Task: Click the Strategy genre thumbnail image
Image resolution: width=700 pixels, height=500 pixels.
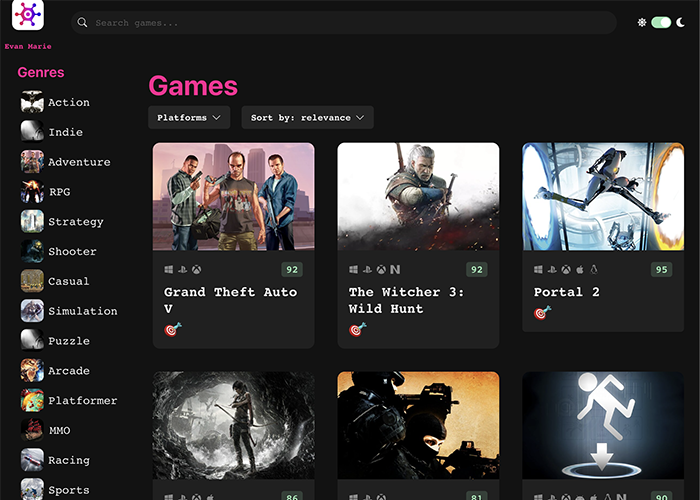Action: [x=32, y=221]
